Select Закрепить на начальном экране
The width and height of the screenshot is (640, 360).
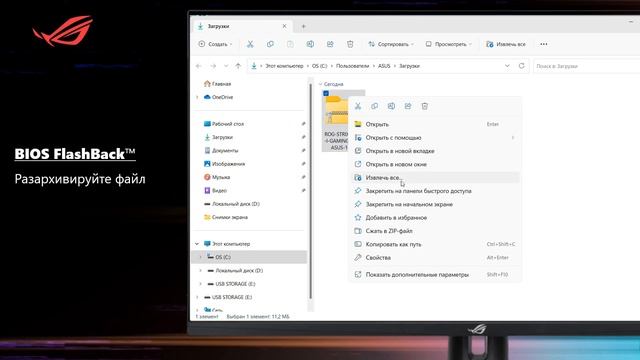point(435,204)
